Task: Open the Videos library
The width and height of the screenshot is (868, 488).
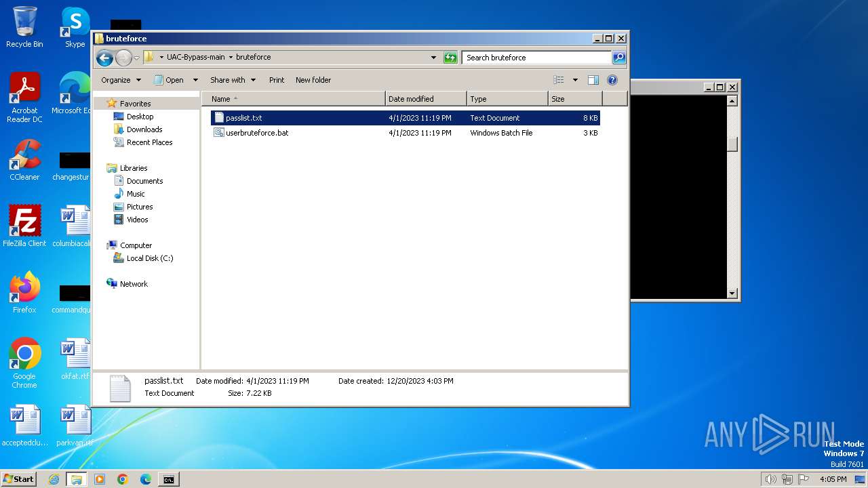Action: [137, 220]
